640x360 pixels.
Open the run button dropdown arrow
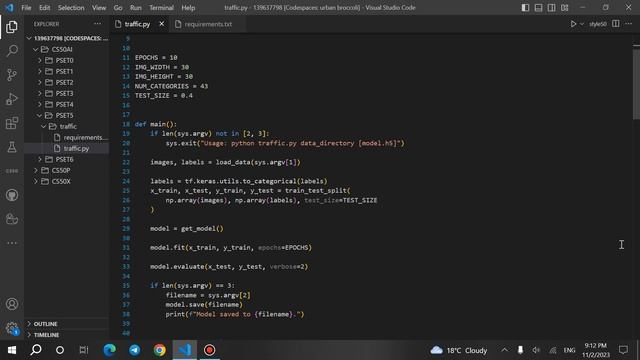pyautogui.click(x=582, y=24)
